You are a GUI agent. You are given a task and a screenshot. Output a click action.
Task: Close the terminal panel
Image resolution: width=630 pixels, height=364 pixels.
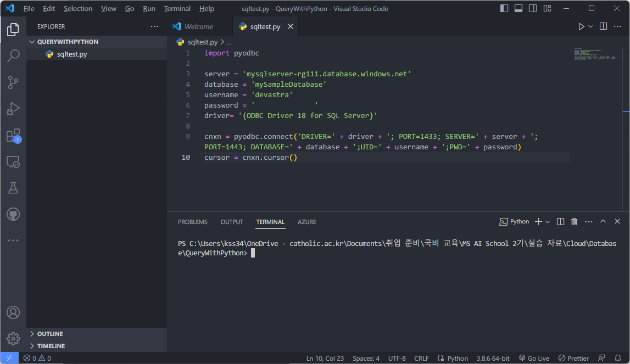[617, 221]
